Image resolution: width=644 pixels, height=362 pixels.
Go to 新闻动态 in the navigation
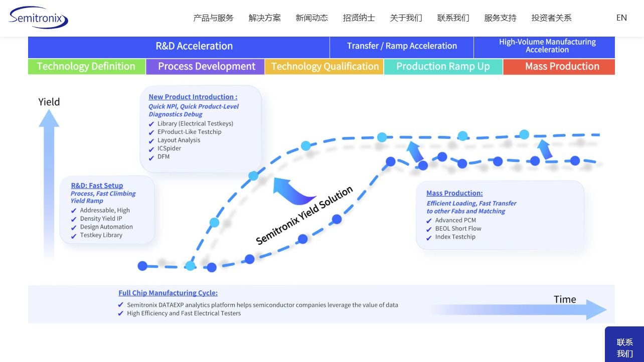click(x=311, y=18)
